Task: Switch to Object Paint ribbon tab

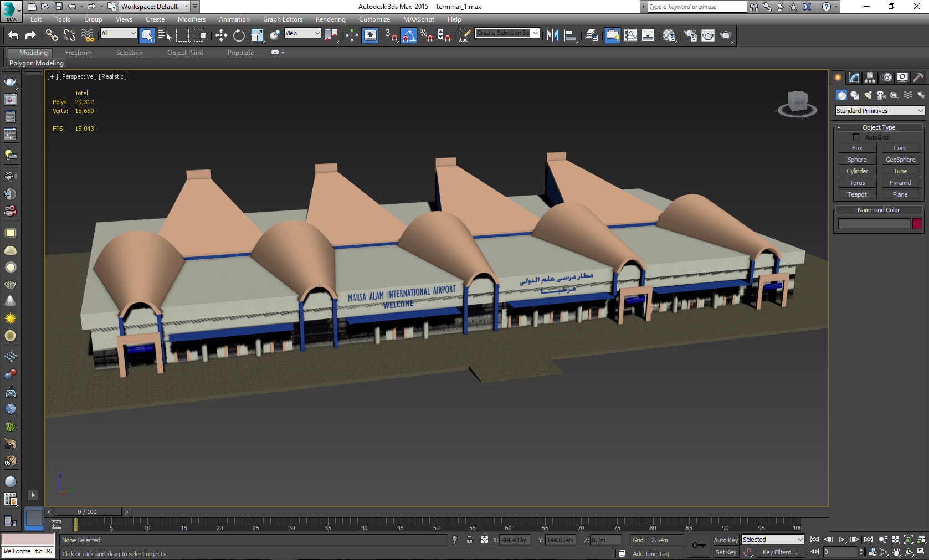Action: (185, 53)
